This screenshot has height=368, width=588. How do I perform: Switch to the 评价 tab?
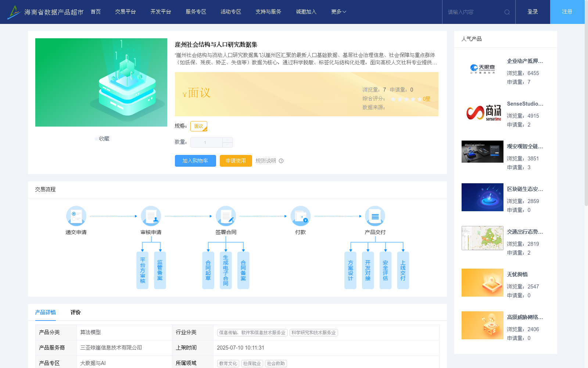76,312
